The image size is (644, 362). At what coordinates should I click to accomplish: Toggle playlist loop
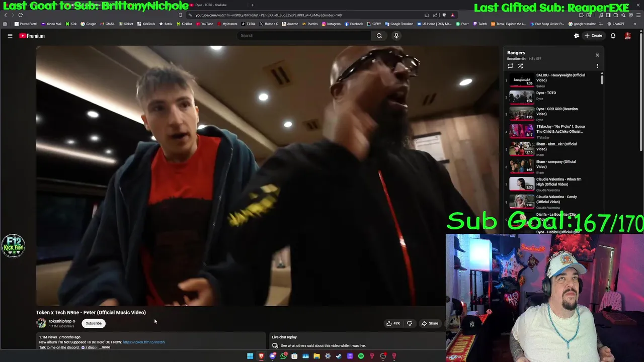[510, 66]
